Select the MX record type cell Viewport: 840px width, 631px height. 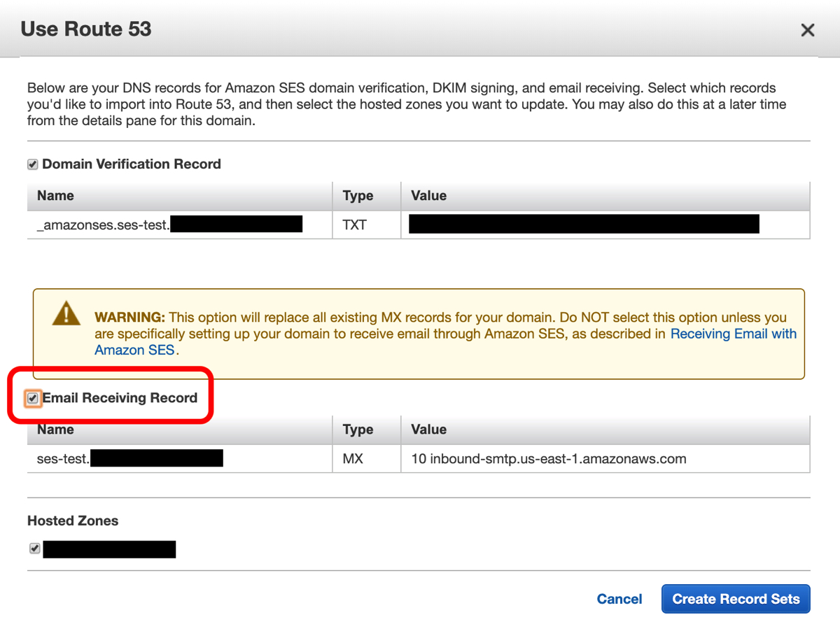coord(353,460)
